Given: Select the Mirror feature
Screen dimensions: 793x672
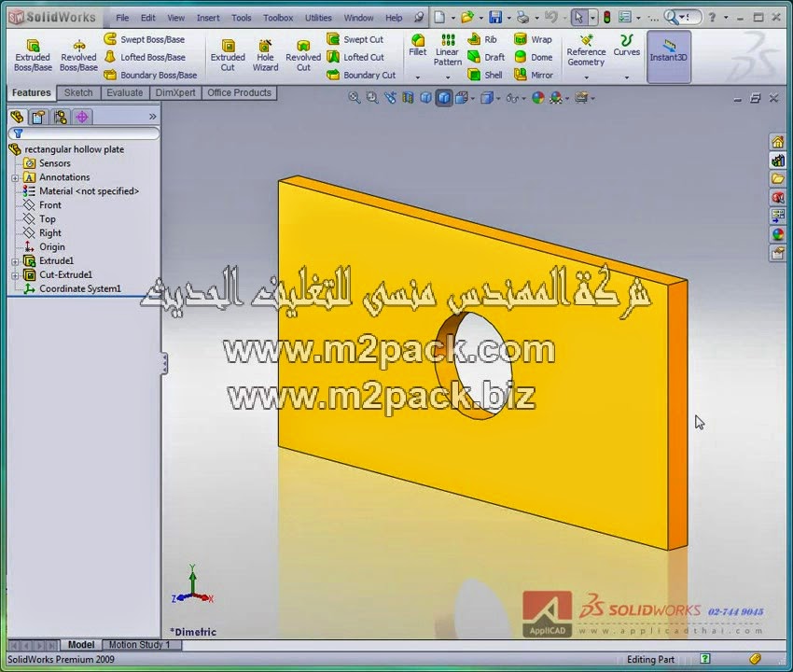Looking at the screenshot, I should (x=533, y=75).
